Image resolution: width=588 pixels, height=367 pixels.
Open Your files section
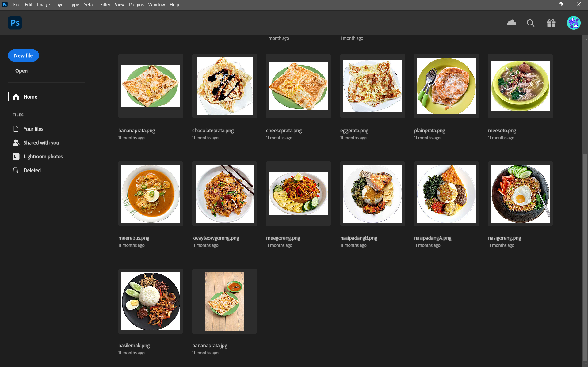tap(33, 129)
